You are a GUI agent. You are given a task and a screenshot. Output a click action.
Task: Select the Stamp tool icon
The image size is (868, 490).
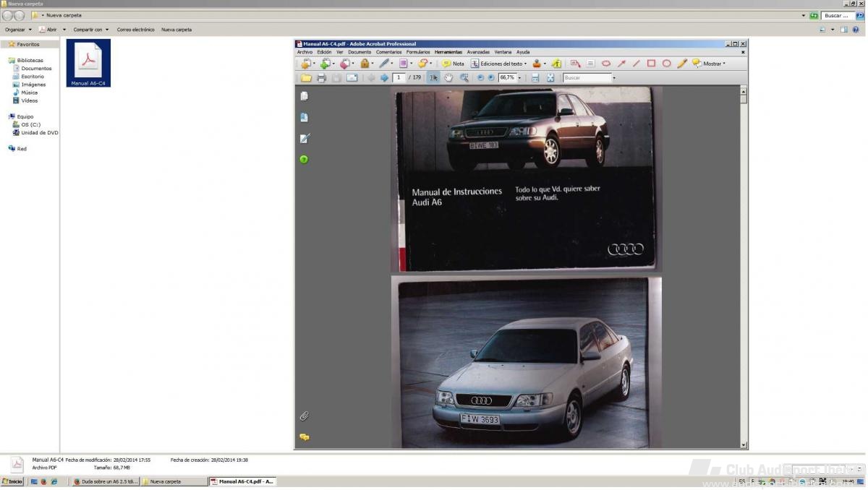tap(536, 64)
